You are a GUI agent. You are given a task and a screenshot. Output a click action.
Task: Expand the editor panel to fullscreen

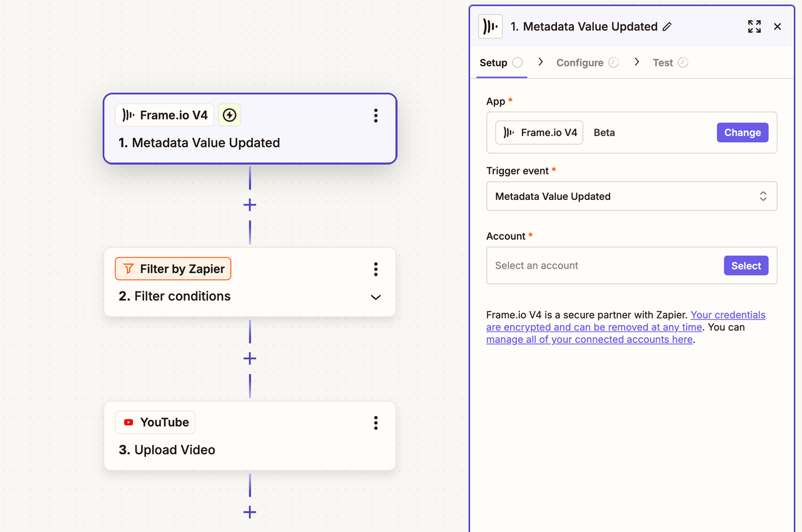754,26
